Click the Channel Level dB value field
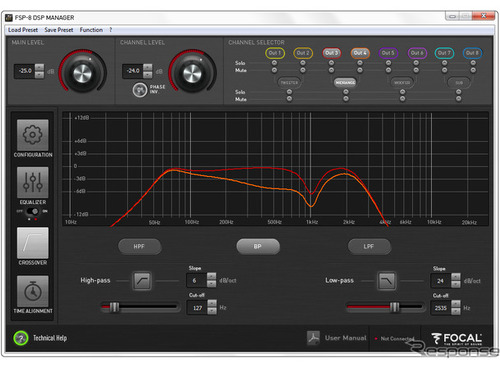Viewport: 500px width, 367px height. coord(133,71)
